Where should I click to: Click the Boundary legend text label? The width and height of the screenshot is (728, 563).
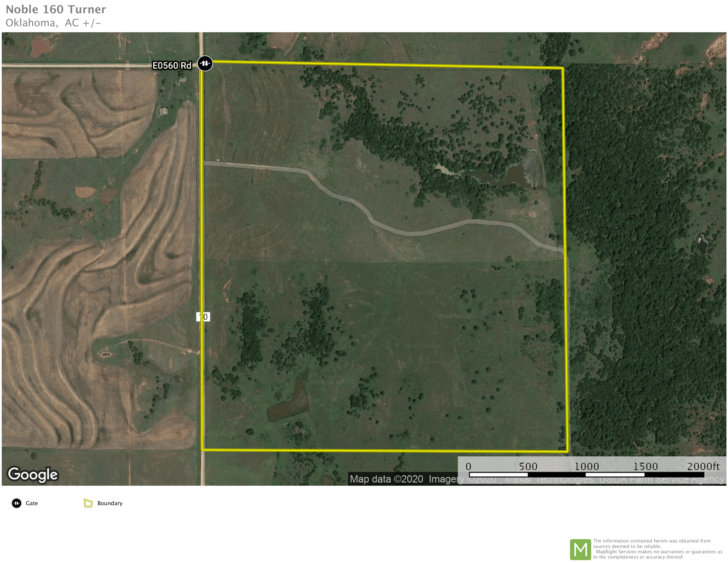coord(110,503)
